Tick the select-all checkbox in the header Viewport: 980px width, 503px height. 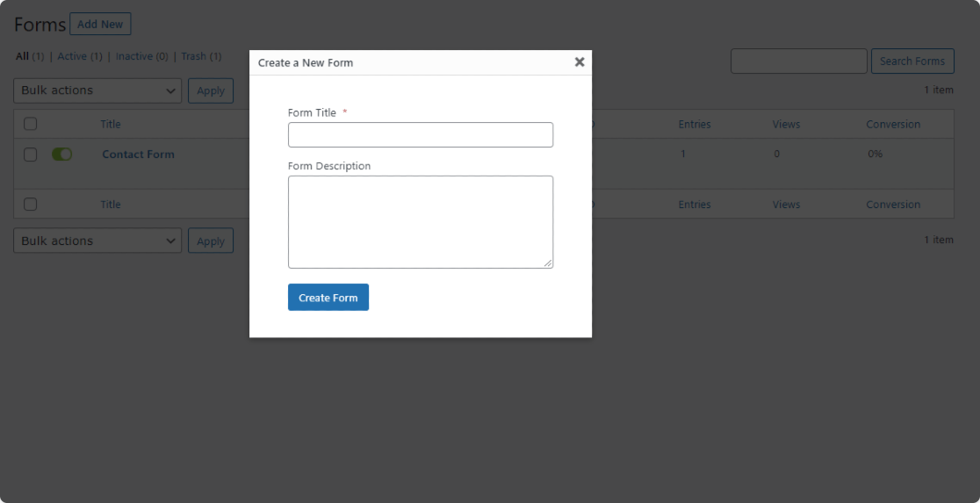pyautogui.click(x=30, y=124)
